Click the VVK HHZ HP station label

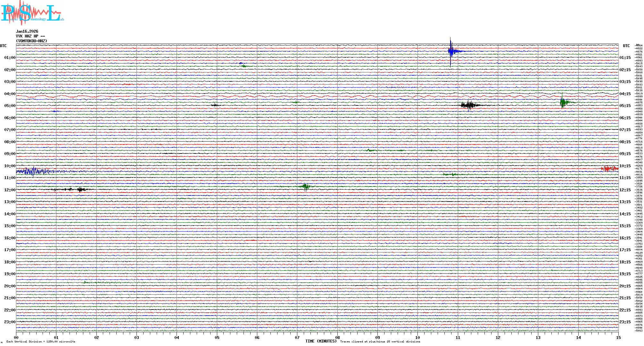click(30, 36)
